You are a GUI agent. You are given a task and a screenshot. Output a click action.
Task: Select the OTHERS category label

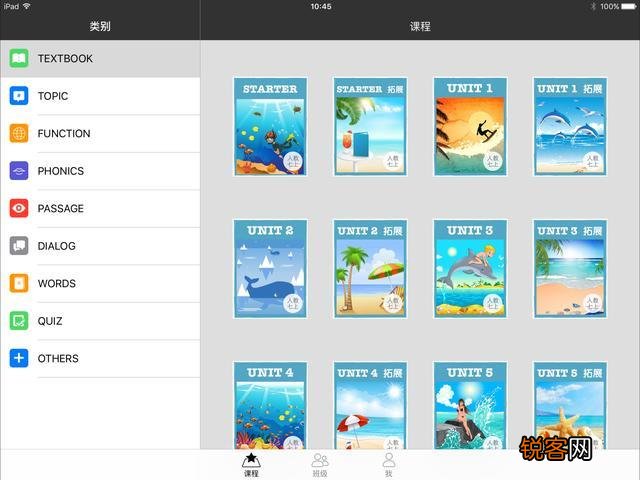[58, 359]
